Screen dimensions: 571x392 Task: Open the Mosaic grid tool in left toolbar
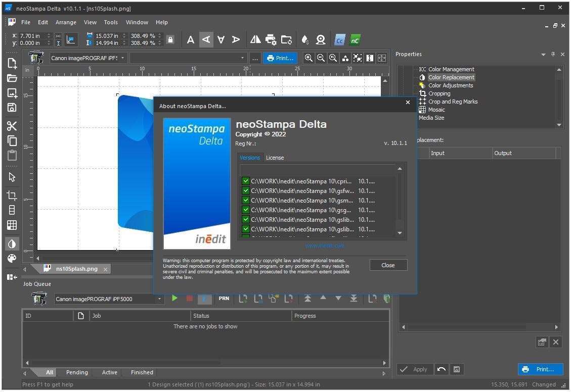click(12, 225)
